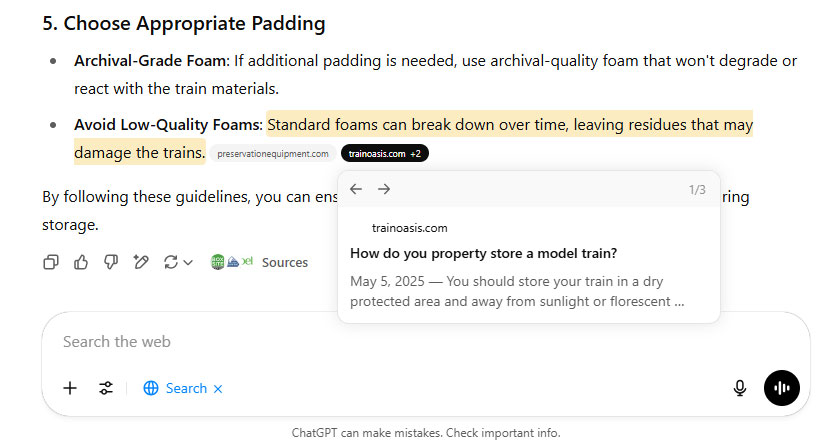Screen dimensions: 830x443
Task: Click the trainoasis.com +2 citation chip
Action: pos(385,153)
